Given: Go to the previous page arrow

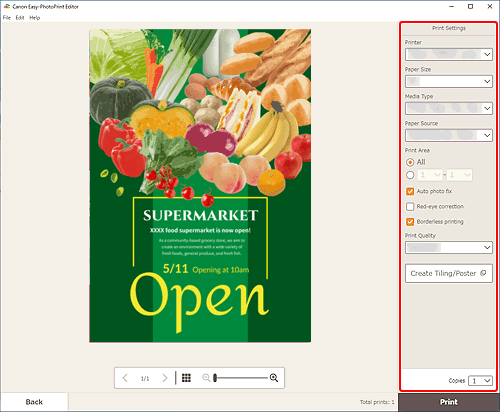Looking at the screenshot, I should click(125, 378).
